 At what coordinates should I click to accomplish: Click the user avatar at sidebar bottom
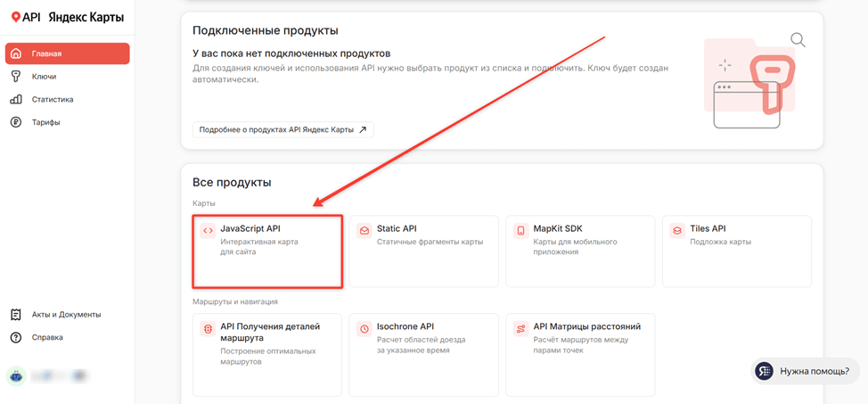pos(16,376)
